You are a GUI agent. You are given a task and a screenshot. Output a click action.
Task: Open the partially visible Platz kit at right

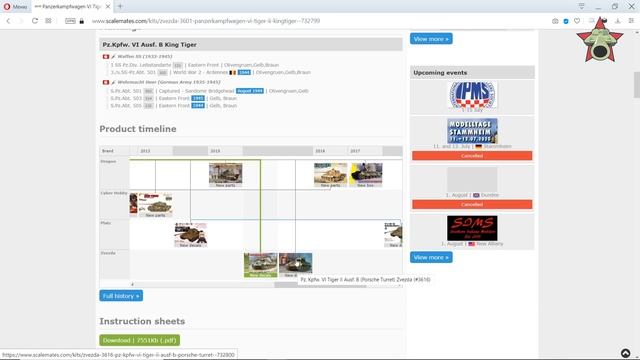(393, 235)
